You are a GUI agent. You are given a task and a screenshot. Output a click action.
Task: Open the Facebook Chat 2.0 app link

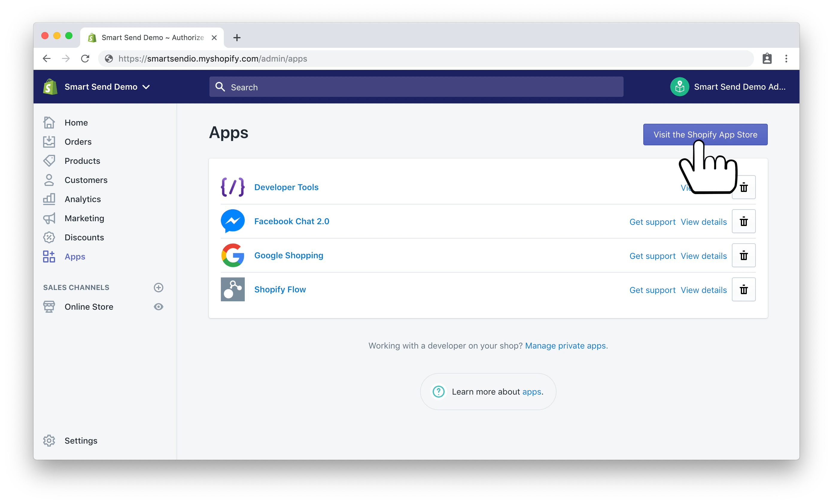[x=292, y=221]
